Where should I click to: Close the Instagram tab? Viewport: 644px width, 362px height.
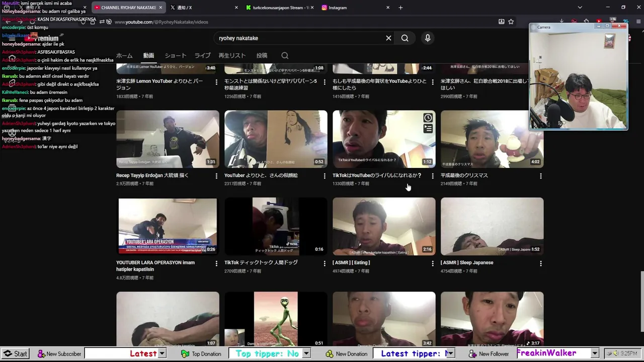[x=388, y=8]
